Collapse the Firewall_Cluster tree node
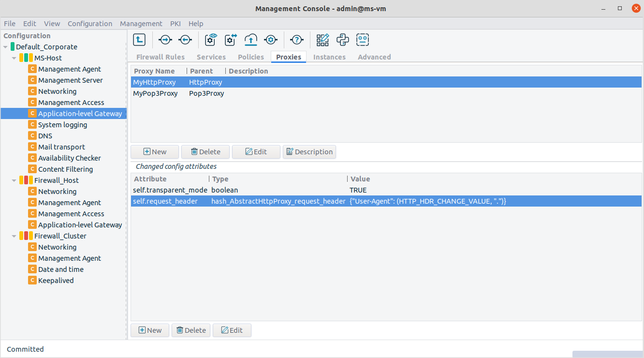 point(14,236)
